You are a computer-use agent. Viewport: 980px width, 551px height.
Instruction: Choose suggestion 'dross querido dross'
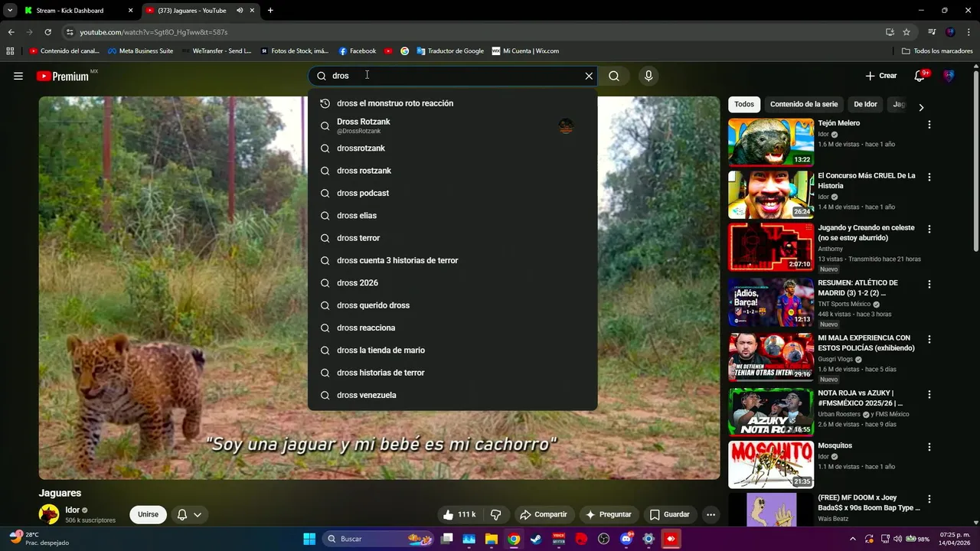coord(452,305)
